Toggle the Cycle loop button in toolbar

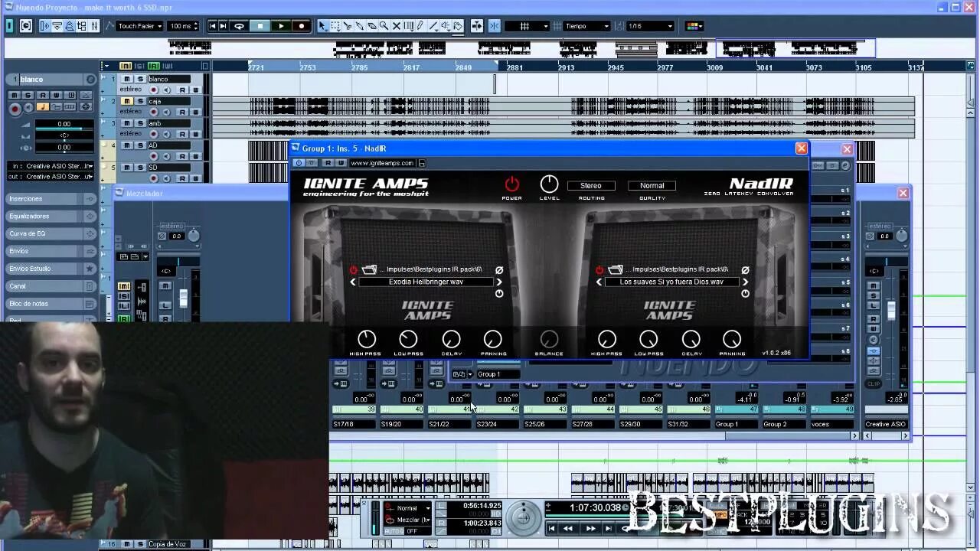[x=239, y=26]
